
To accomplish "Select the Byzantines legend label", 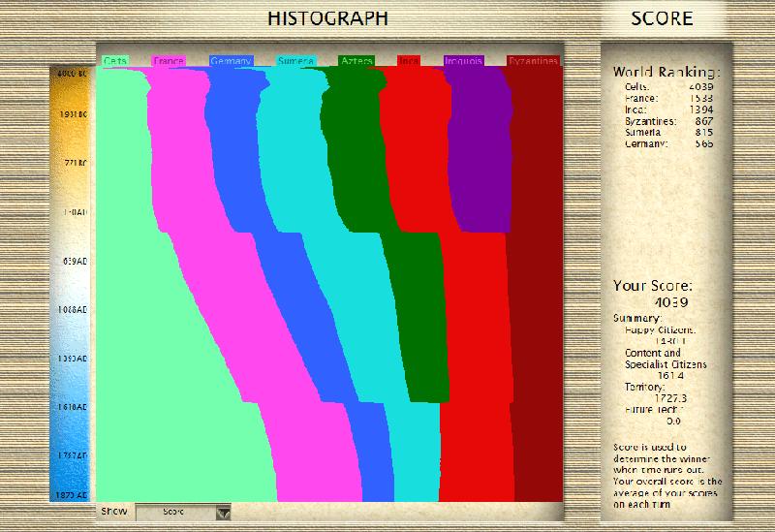I will coord(534,61).
